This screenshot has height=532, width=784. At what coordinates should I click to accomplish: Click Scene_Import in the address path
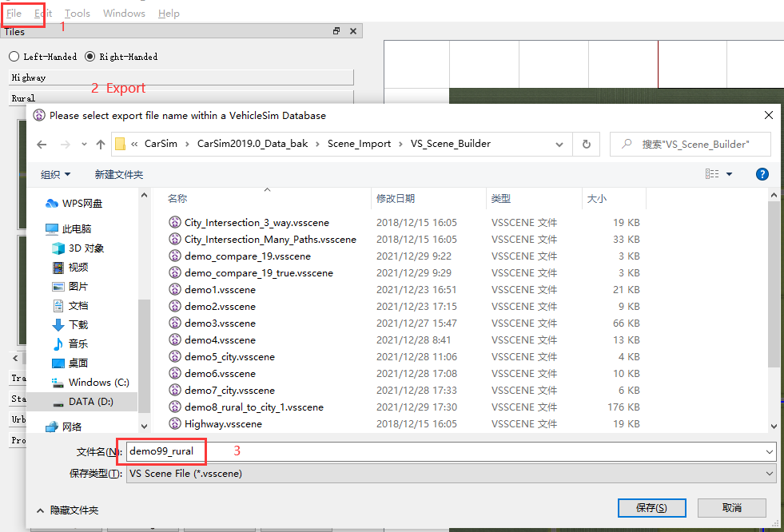click(x=359, y=144)
